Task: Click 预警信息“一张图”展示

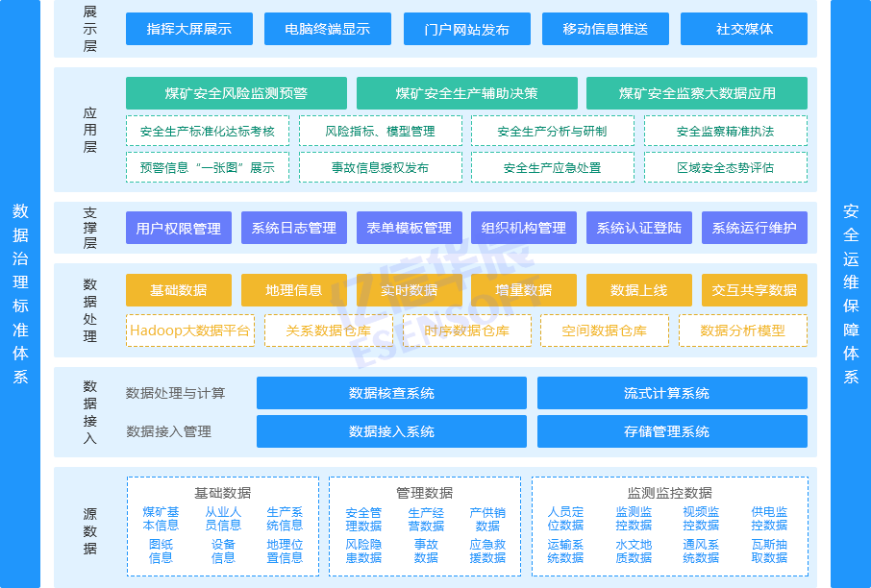Action: tap(206, 166)
